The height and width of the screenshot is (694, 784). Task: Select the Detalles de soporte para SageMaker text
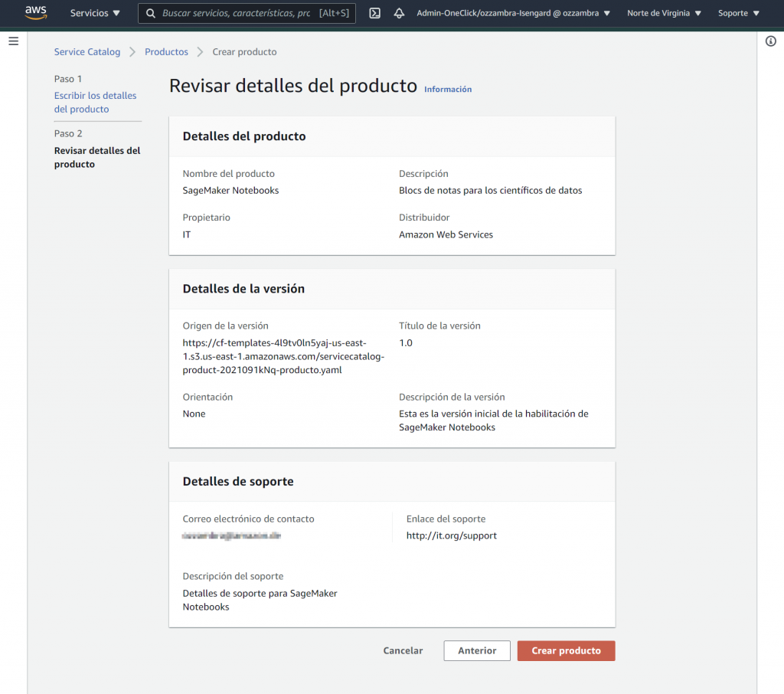(x=260, y=600)
